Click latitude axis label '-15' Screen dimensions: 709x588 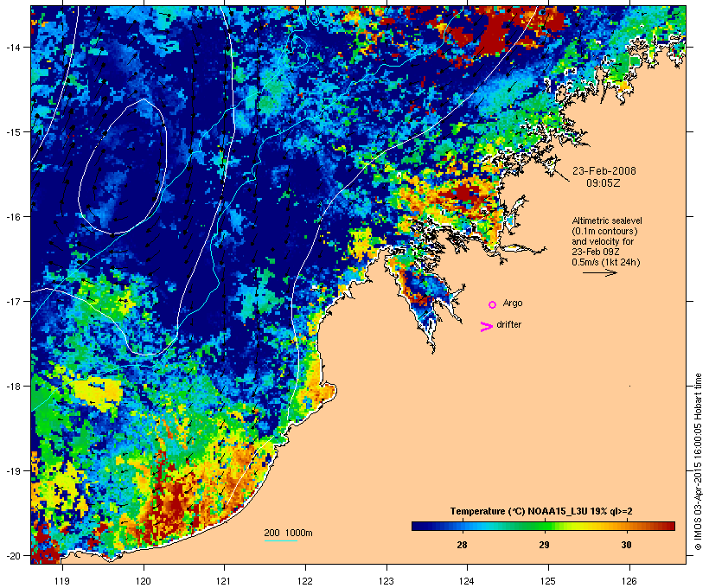12,132
